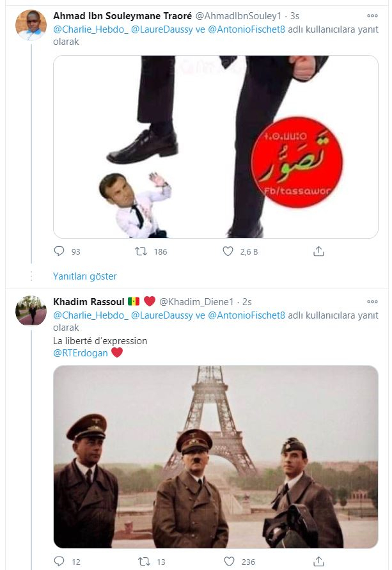Like Khadim's tweet with 236 likes

pos(228,562)
